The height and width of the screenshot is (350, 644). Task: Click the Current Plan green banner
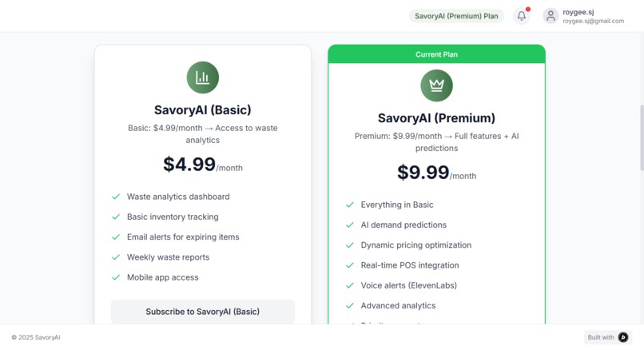click(436, 54)
